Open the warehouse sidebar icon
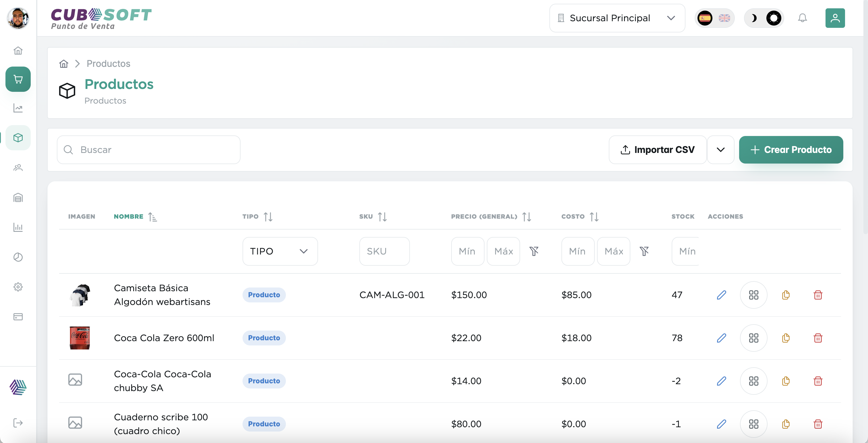This screenshot has width=868, height=443. pyautogui.click(x=18, y=197)
